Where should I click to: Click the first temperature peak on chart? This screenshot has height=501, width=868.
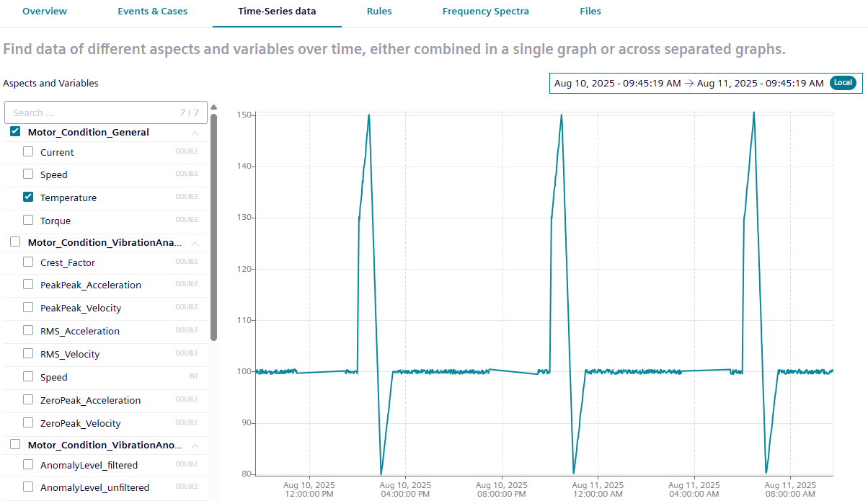(x=369, y=115)
